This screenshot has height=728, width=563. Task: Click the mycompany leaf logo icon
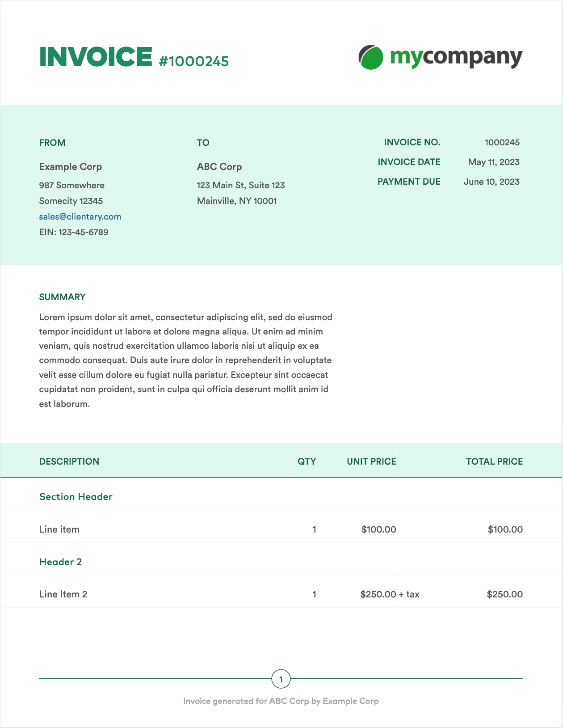[x=371, y=57]
